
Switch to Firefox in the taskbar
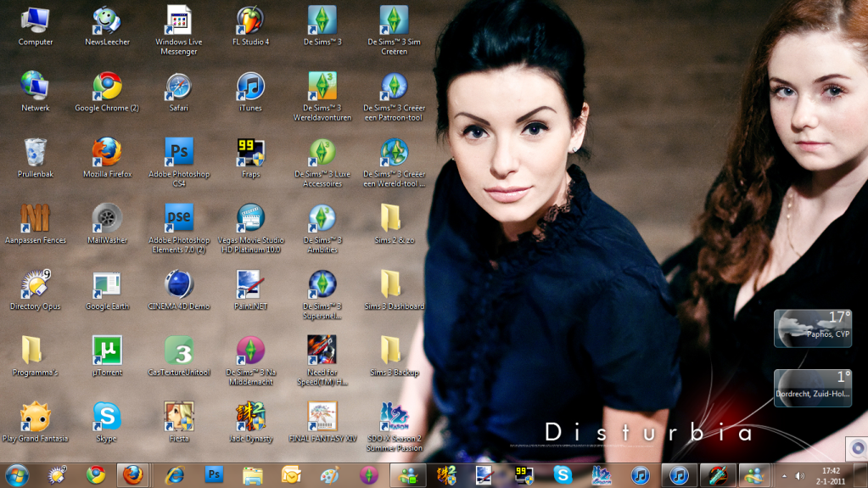click(132, 474)
